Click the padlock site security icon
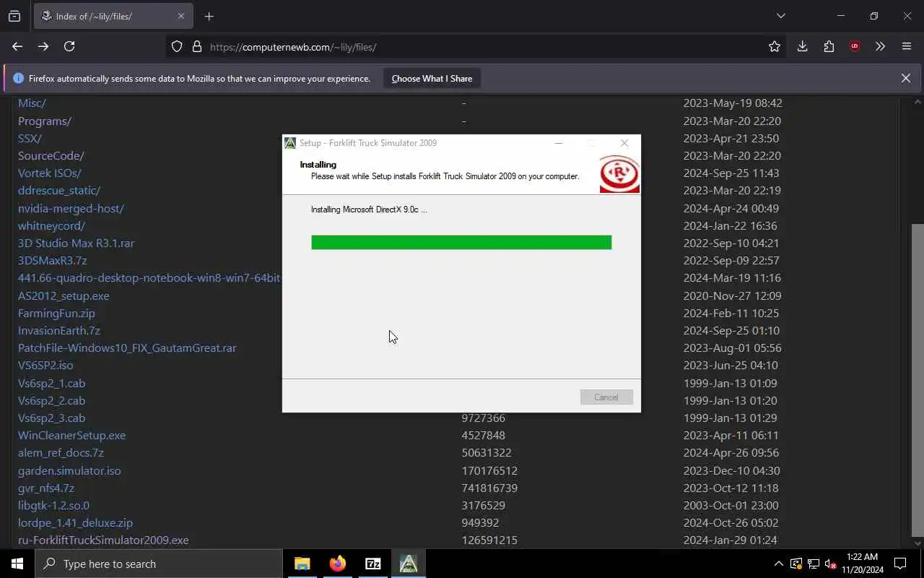Viewport: 924px width, 578px height. click(196, 47)
